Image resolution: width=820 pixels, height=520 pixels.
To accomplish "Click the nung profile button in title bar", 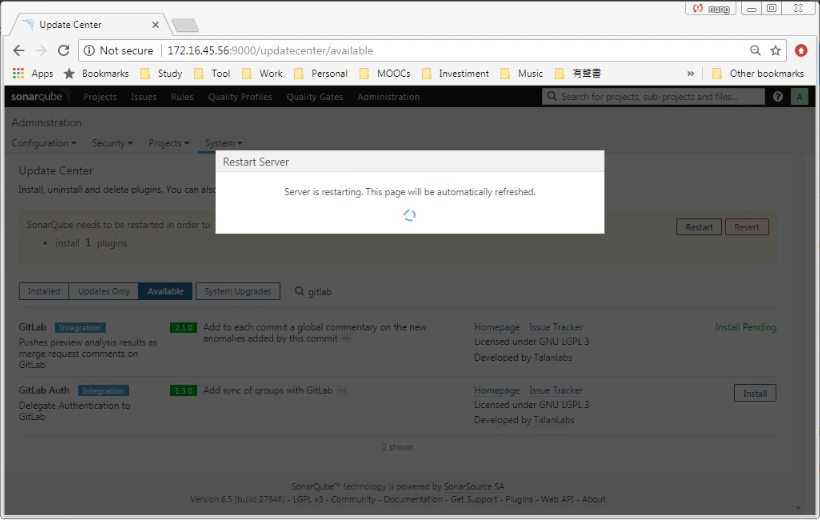I will click(711, 8).
